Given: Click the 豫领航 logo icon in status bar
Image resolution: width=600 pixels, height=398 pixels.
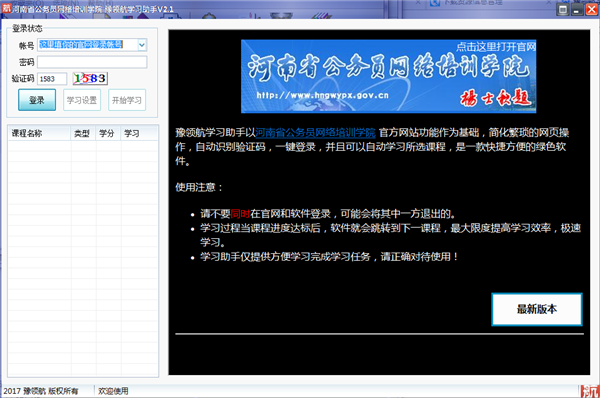Looking at the screenshot, I should pos(590,391).
